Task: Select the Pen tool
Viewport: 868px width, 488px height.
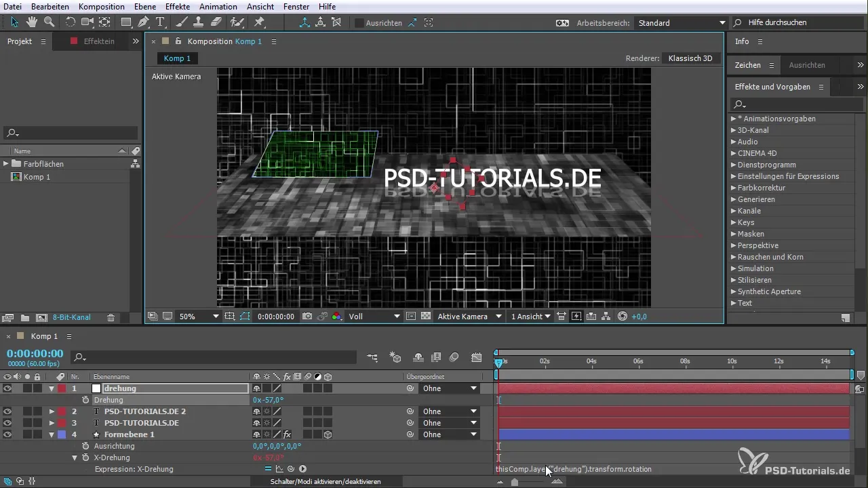Action: 143,22
